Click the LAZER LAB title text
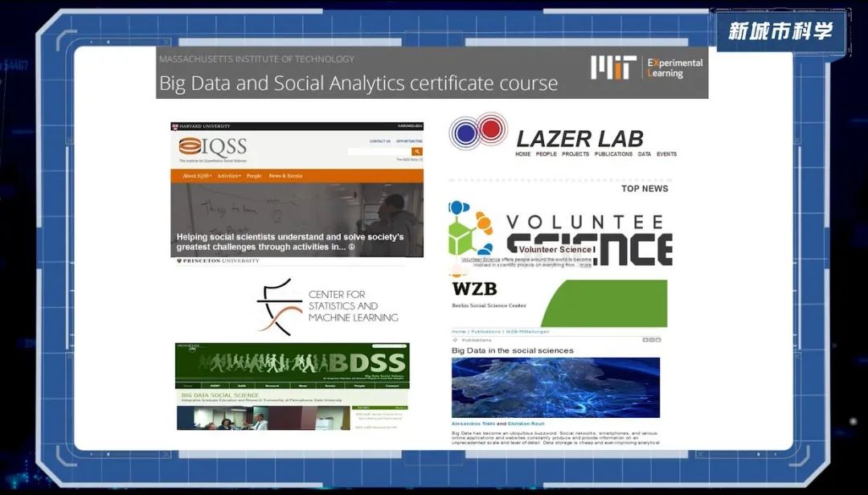This screenshot has height=495, width=868. tap(579, 139)
